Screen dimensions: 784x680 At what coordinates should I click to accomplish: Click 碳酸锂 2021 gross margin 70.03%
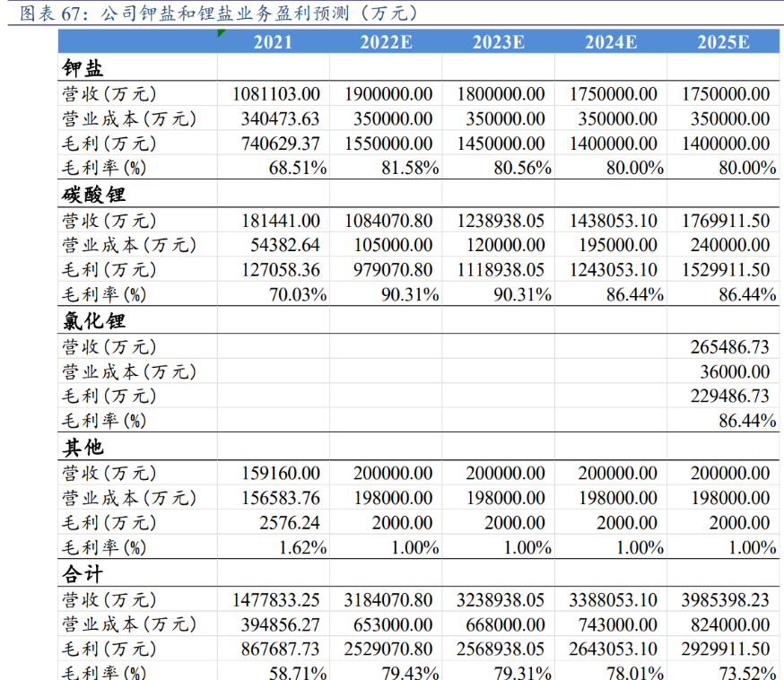[298, 294]
